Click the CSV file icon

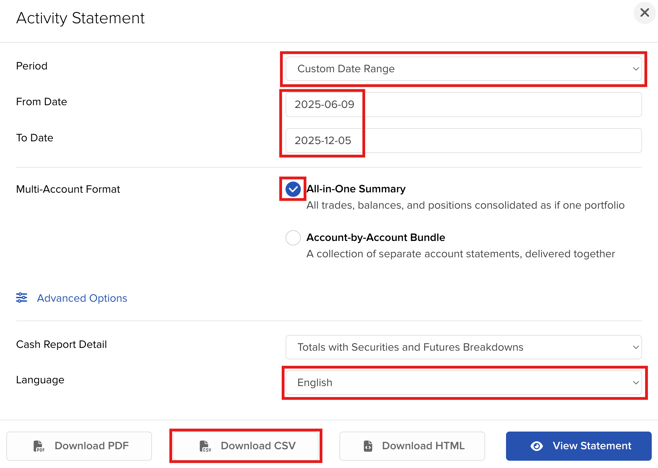tap(205, 446)
